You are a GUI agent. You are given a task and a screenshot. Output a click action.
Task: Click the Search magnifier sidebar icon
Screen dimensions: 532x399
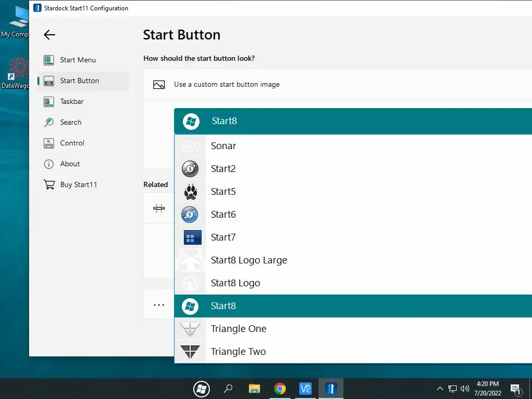pos(49,122)
